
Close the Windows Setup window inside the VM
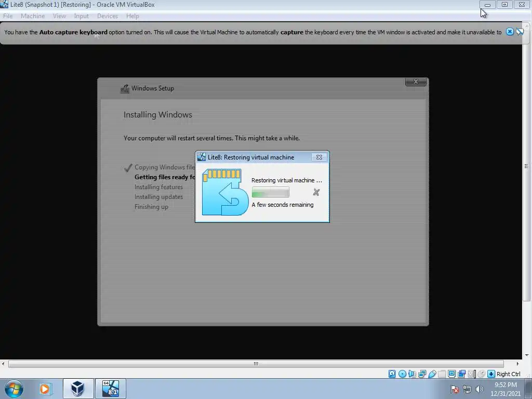pyautogui.click(x=416, y=82)
